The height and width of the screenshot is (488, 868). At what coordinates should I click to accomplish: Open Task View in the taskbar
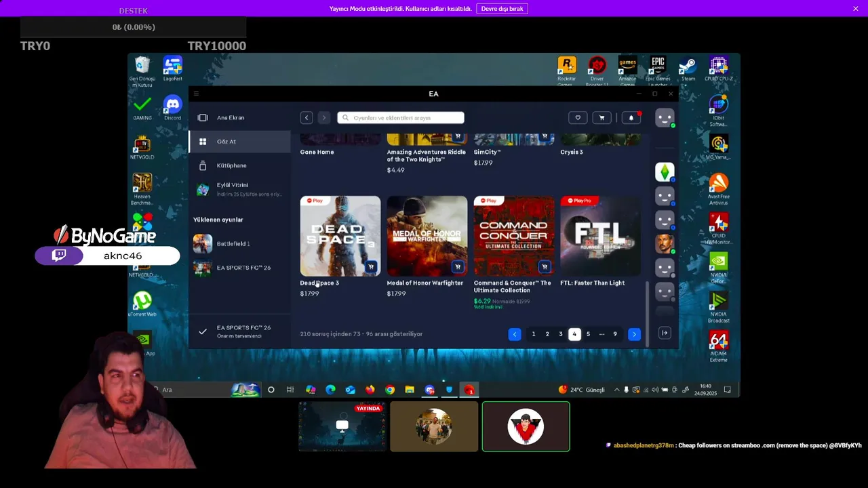pos(290,390)
